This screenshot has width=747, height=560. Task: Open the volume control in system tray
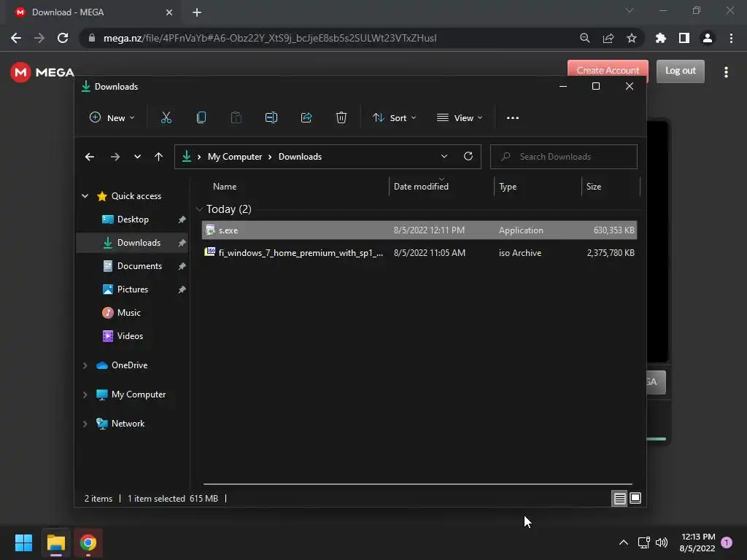pyautogui.click(x=662, y=542)
